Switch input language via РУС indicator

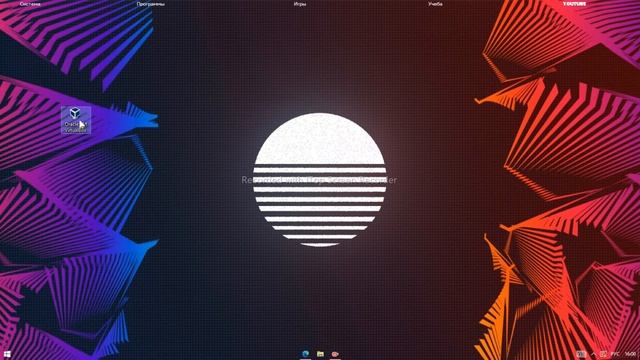pyautogui.click(x=616, y=354)
